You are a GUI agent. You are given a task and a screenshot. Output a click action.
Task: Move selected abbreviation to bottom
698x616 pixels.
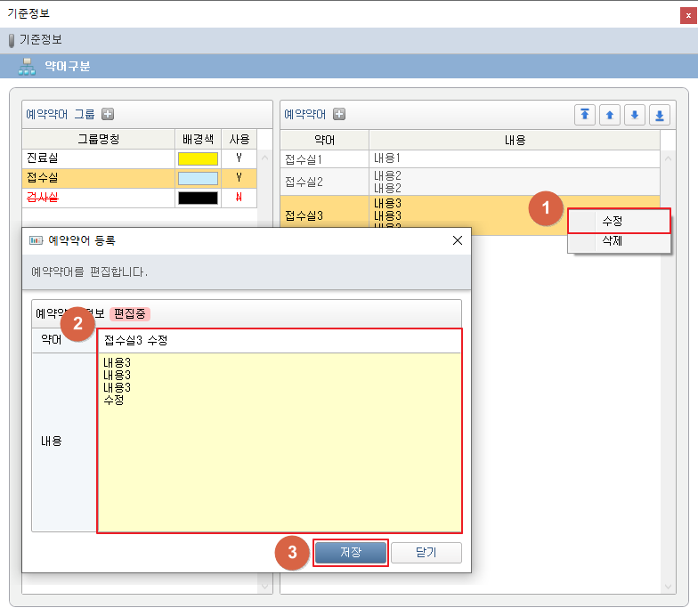(660, 115)
